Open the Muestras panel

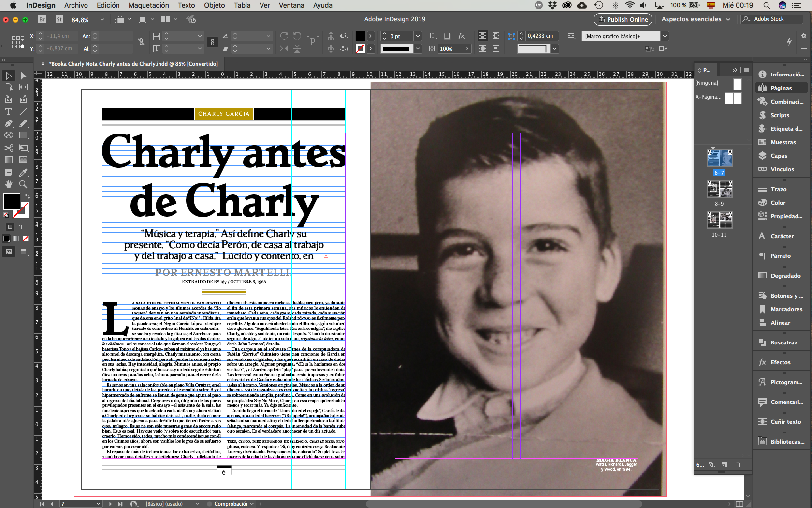click(x=783, y=142)
